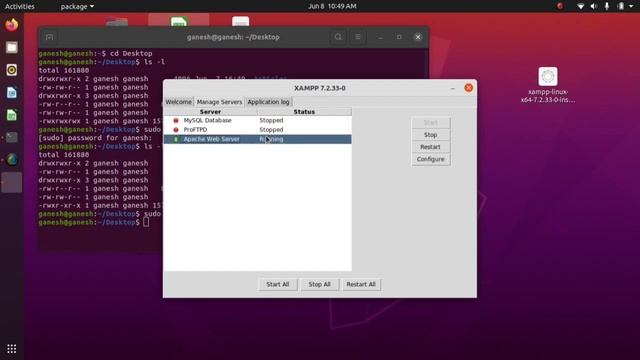Click the red recording indicator in top bar

pos(560,6)
